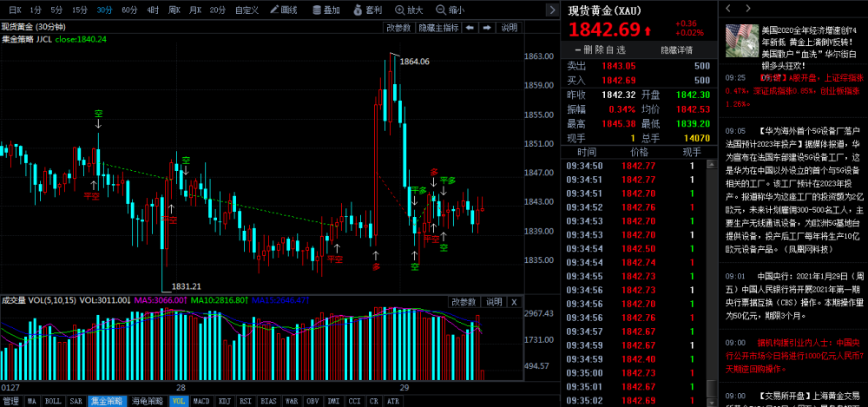Zoom in with the 放大 magnifier
The width and height of the screenshot is (868, 407).
[x=409, y=10]
